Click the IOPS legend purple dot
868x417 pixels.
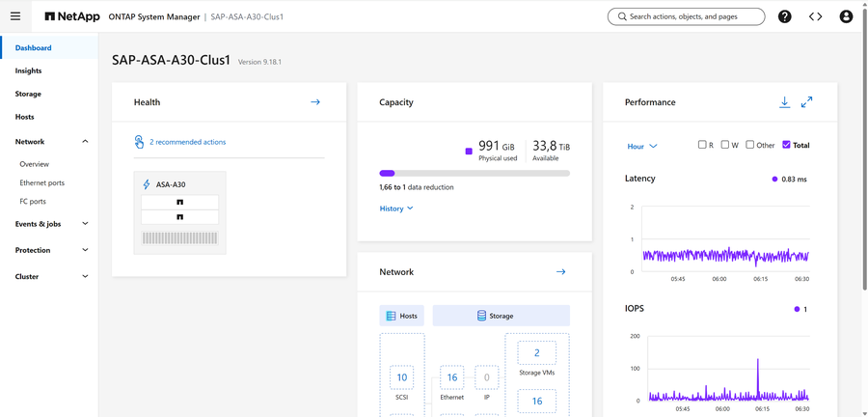coord(797,309)
